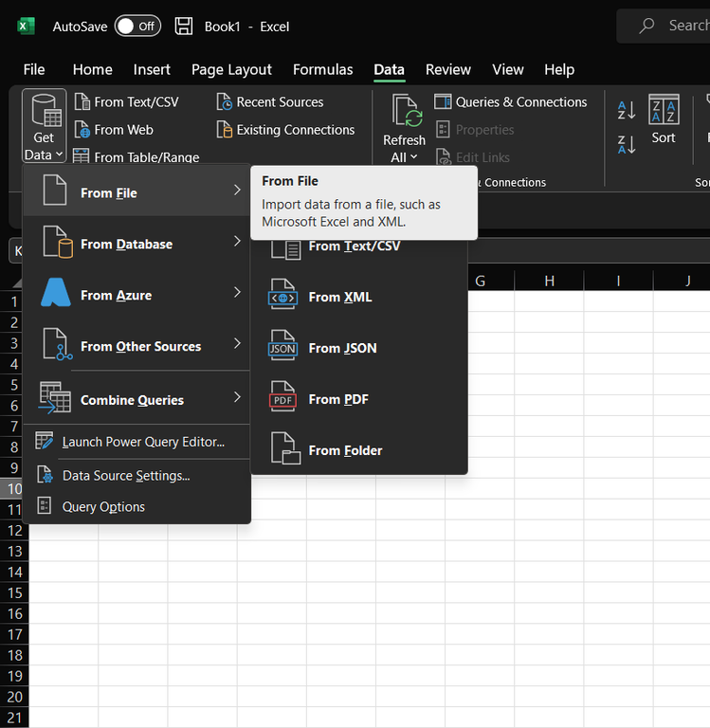Click the Save disk icon
The image size is (710, 728).
point(184,27)
